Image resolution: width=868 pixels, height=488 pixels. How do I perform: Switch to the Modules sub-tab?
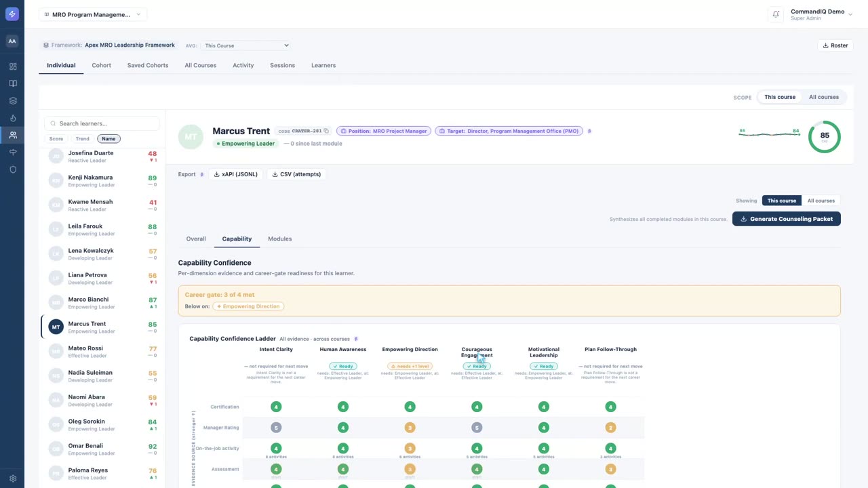[280, 239]
